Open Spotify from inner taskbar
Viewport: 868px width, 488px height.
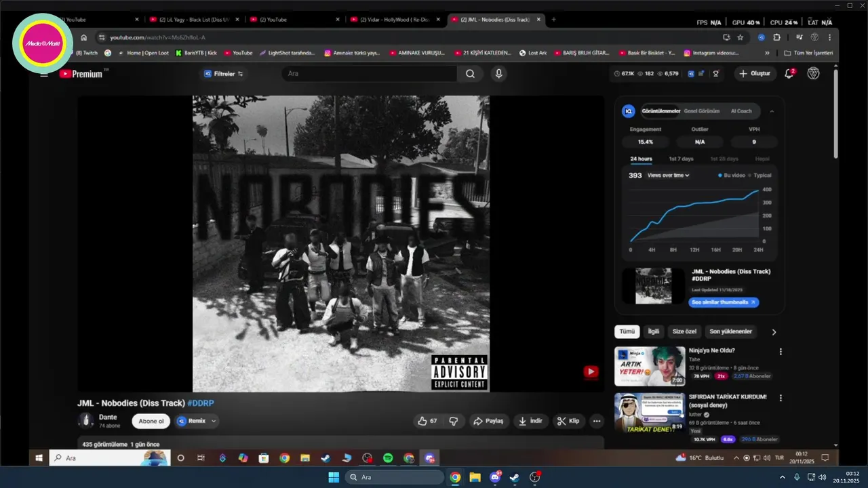coord(388,458)
